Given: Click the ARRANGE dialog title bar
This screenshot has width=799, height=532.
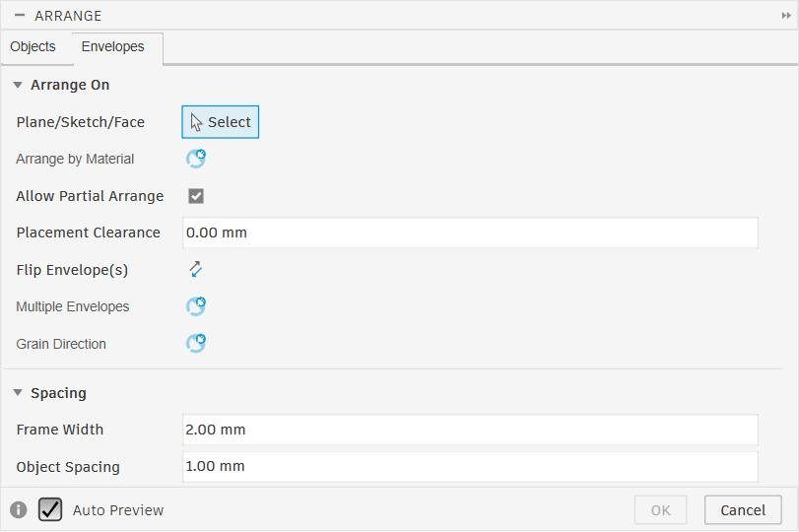Looking at the screenshot, I should [394, 16].
